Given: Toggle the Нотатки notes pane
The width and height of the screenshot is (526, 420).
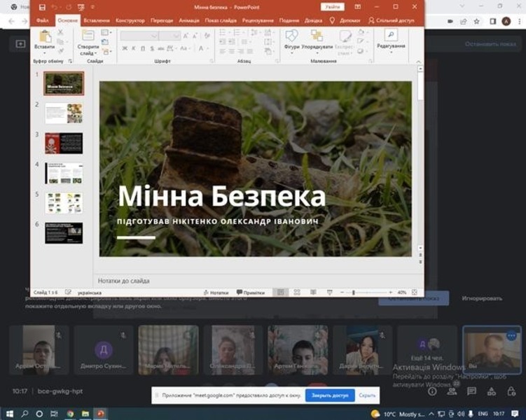Looking at the screenshot, I should (215, 292).
